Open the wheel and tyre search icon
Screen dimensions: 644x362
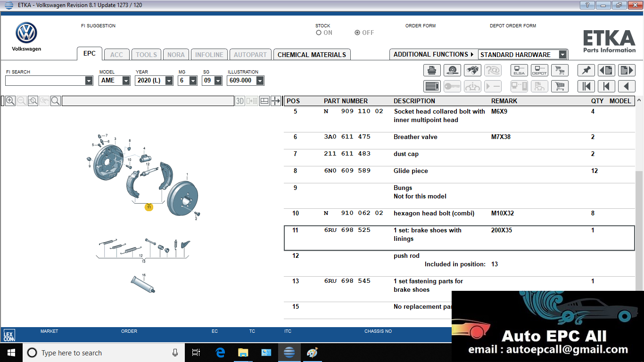tap(452, 70)
